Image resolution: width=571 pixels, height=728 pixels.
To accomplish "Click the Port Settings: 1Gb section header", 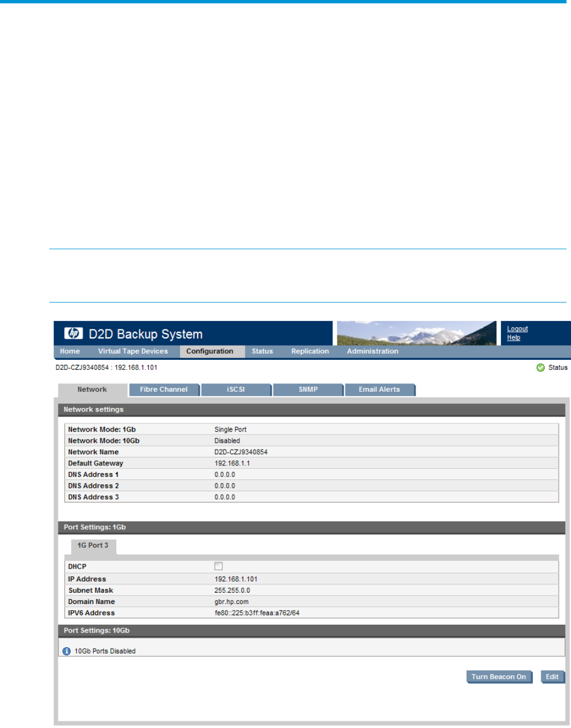I will pyautogui.click(x=312, y=528).
